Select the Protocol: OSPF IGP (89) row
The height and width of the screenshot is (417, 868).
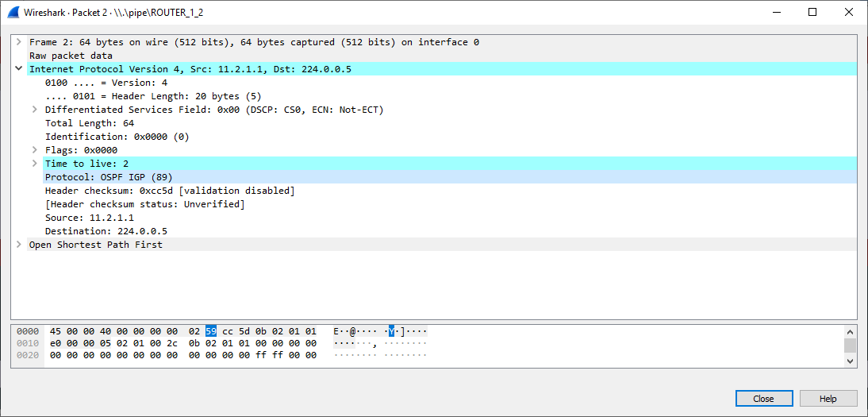(x=450, y=177)
